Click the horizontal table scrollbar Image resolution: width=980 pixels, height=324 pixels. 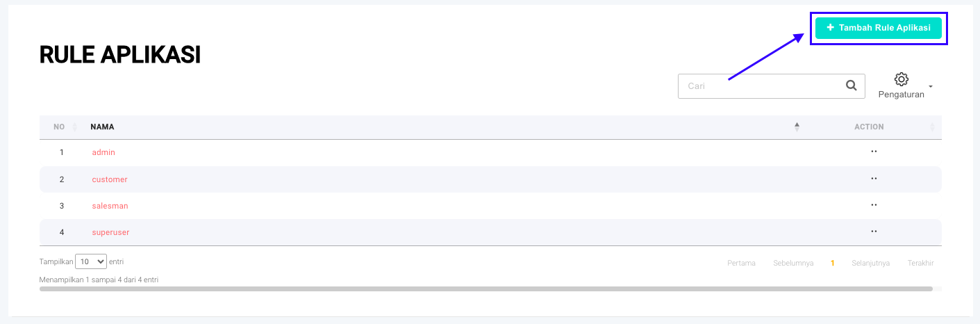click(x=486, y=289)
